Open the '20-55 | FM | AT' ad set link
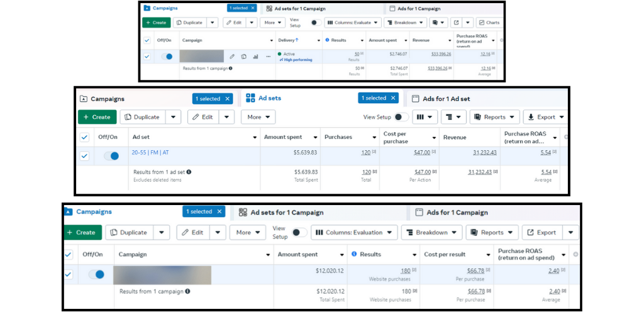Image resolution: width=644 pixels, height=312 pixels. [150, 152]
